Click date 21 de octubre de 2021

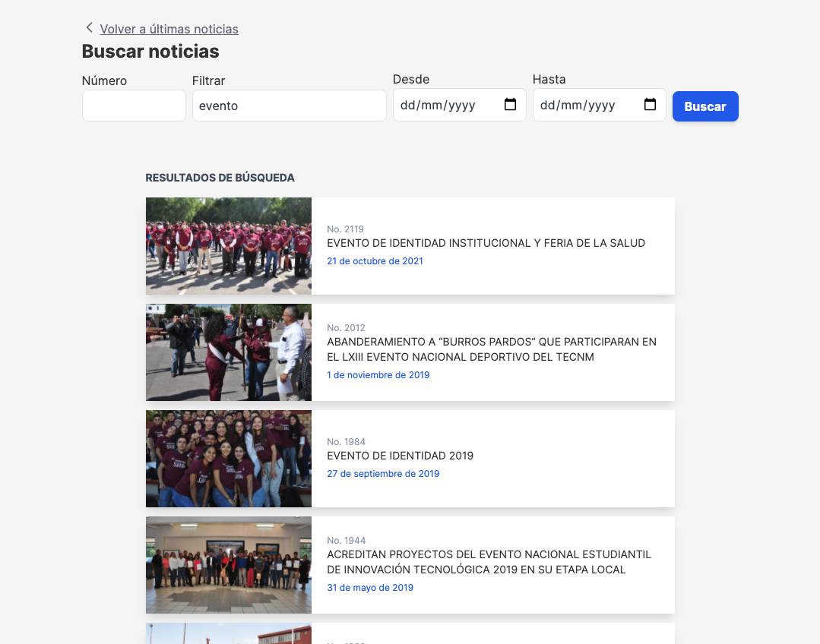(375, 260)
